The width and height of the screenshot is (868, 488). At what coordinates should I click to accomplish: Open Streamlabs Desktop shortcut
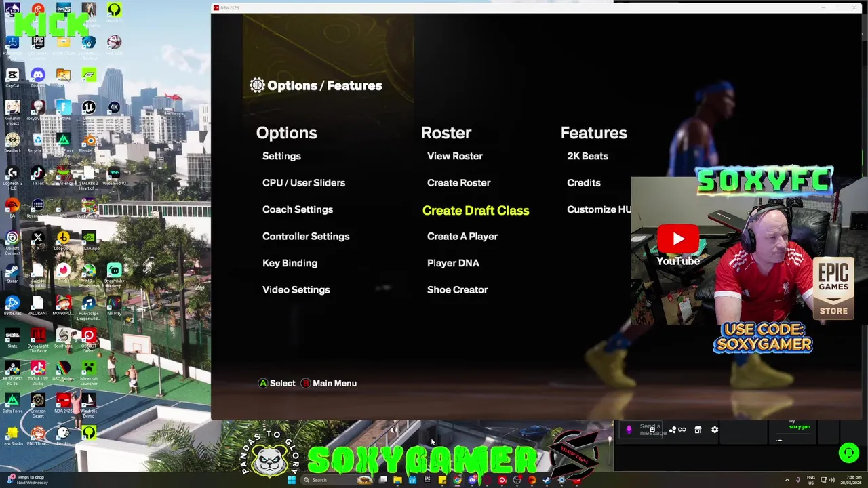[114, 275]
